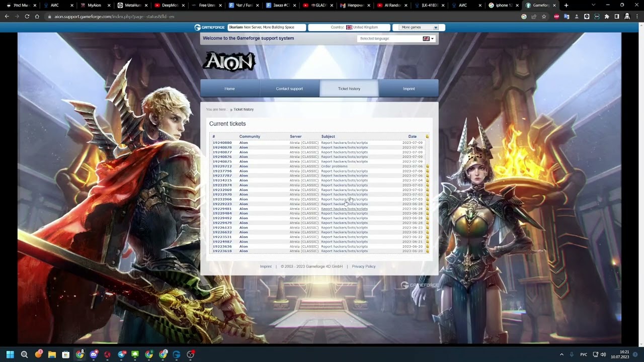Open Windows Start menu
This screenshot has width=644, height=362.
coord(10,354)
